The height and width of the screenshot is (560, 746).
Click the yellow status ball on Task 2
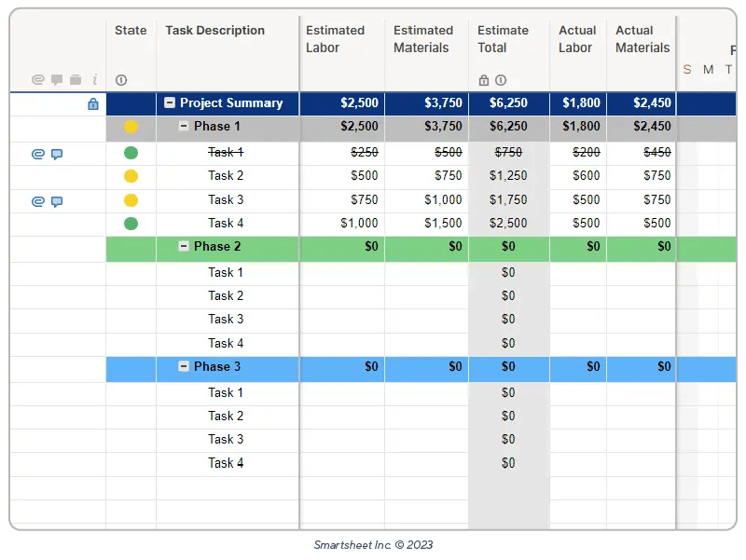(x=131, y=175)
